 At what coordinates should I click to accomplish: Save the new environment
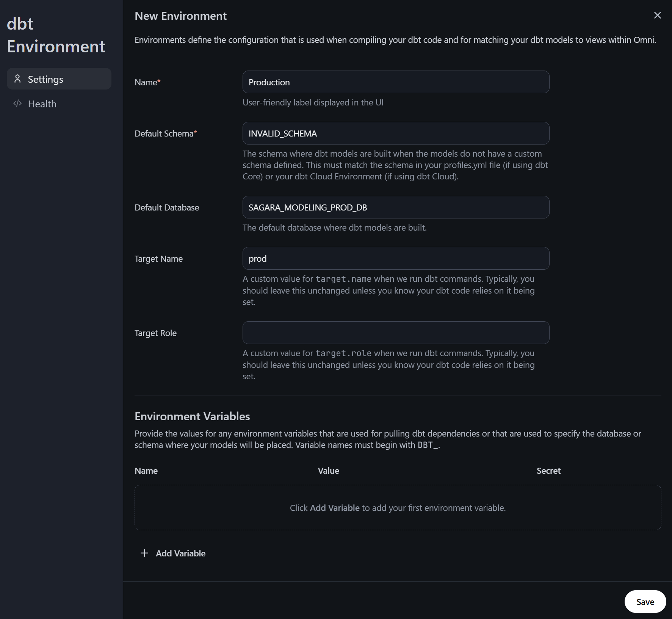tap(645, 602)
